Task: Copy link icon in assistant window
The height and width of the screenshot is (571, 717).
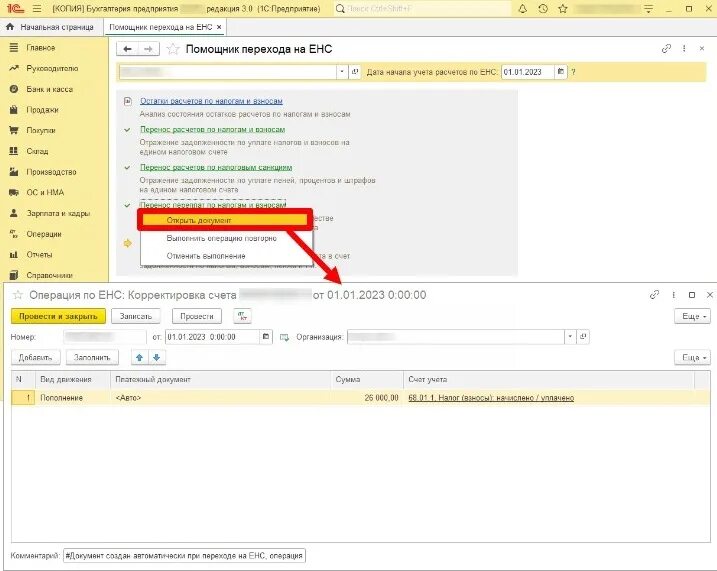Action: tap(666, 48)
